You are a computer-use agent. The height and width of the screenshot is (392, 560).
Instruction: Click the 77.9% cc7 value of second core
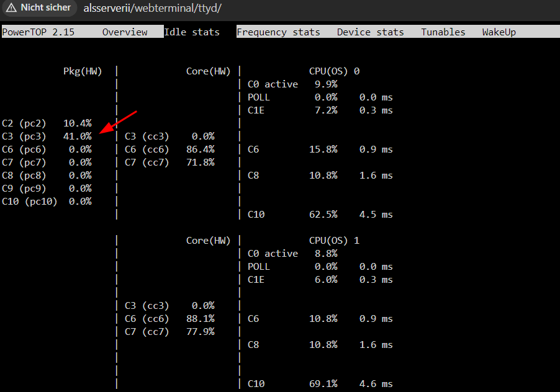(201, 332)
